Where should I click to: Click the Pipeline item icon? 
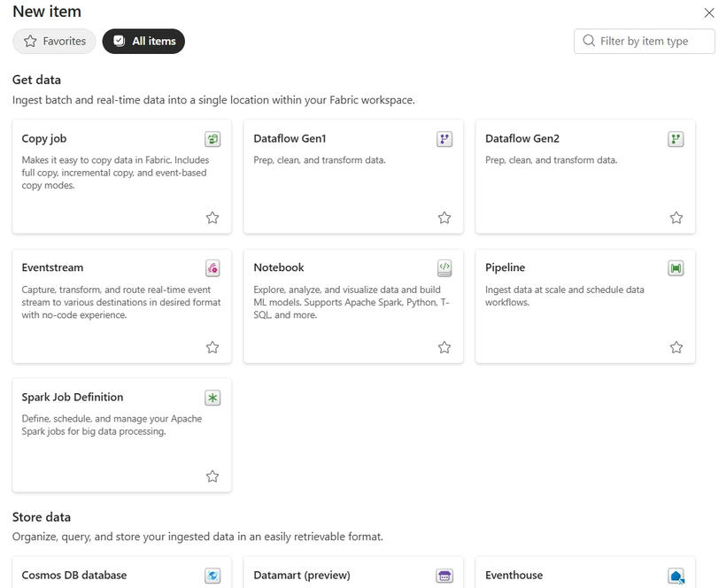(x=676, y=268)
